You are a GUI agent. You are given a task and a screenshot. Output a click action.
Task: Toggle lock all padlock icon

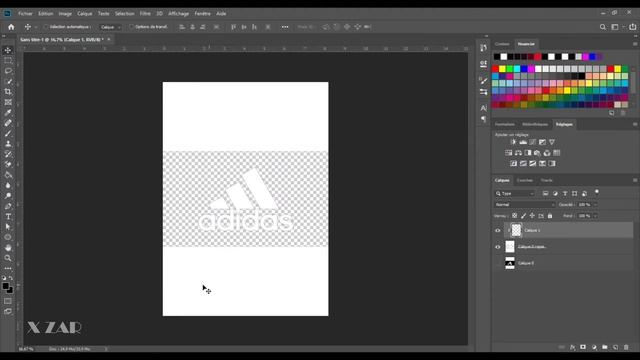tap(550, 216)
